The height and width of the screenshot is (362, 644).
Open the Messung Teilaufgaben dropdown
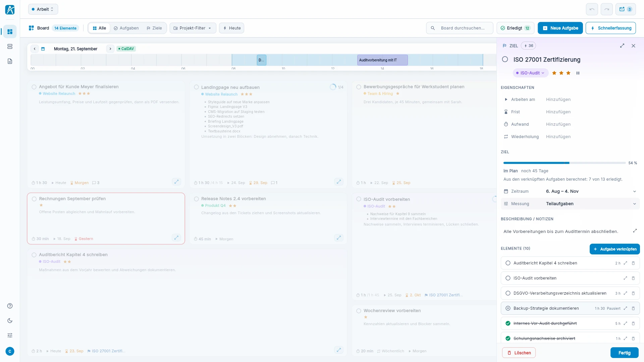[570, 204]
